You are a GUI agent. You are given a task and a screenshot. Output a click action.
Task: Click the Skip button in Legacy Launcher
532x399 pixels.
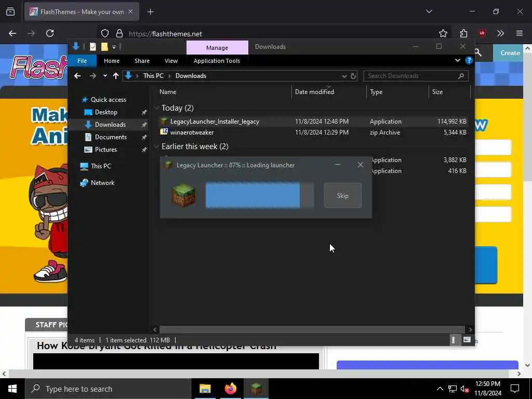point(343,195)
